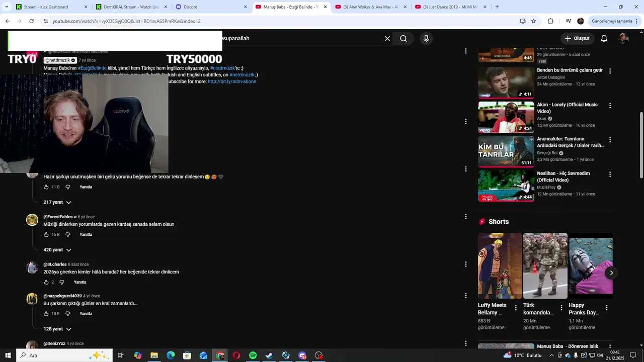Open the Chrome tab search dropdown
Viewport: 644px width, 362px height.
pyautogui.click(x=7, y=7)
